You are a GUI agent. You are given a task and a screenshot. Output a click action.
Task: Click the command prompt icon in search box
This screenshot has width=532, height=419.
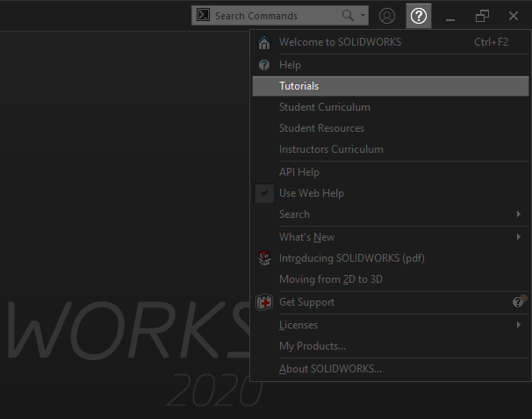204,15
